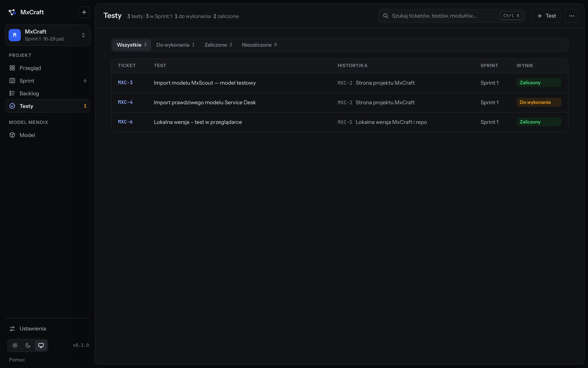Open the Sprint board in sidebar
This screenshot has height=368, width=588.
click(x=48, y=81)
